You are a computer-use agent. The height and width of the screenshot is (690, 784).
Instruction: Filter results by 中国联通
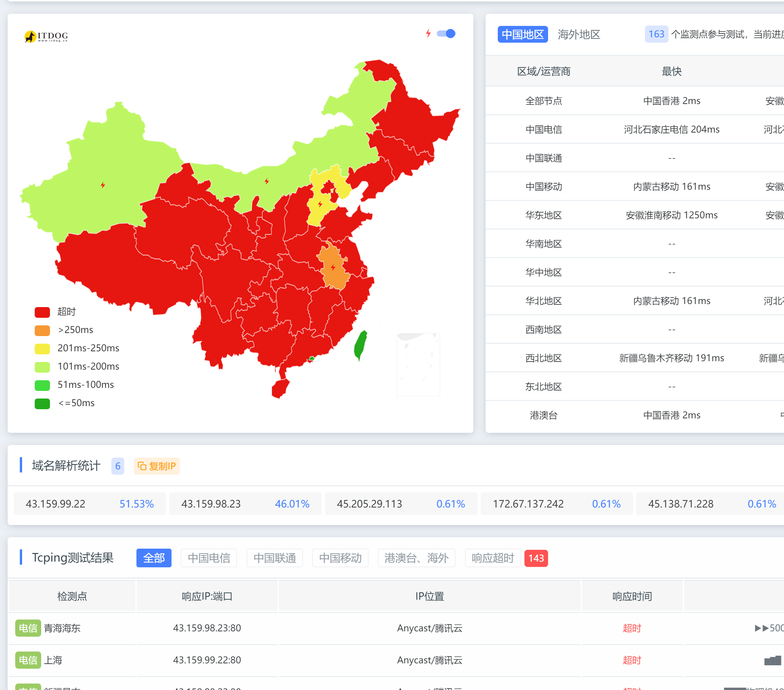pyautogui.click(x=274, y=558)
